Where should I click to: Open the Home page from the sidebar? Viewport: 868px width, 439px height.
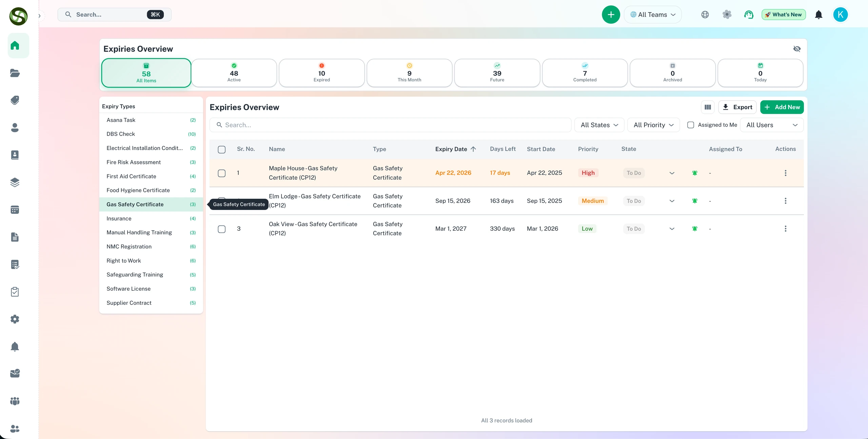(x=15, y=45)
